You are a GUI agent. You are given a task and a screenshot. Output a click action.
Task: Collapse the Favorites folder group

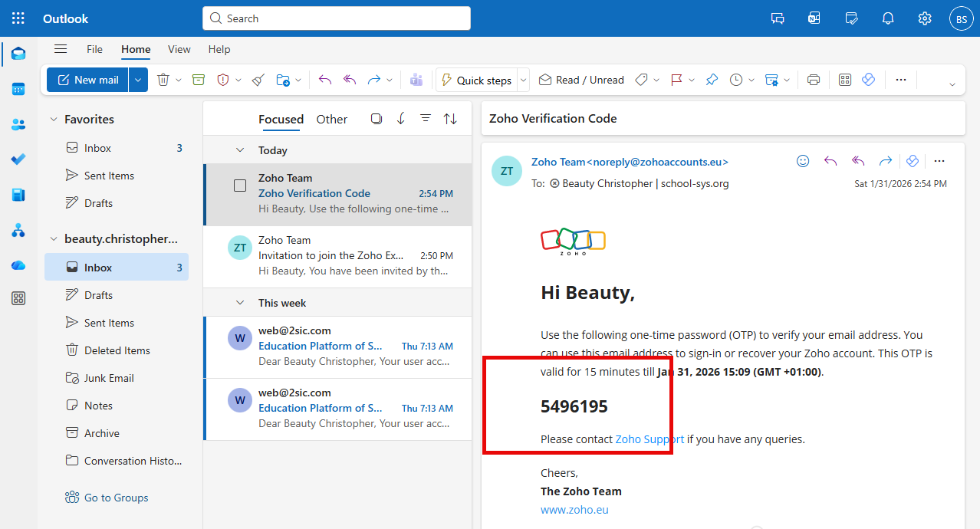[54, 120]
